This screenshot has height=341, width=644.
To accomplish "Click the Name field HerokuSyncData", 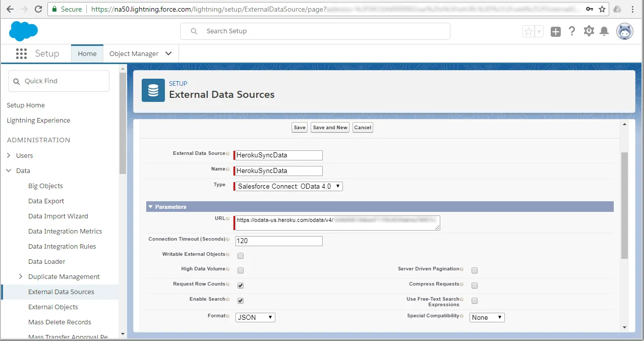I will [x=279, y=170].
